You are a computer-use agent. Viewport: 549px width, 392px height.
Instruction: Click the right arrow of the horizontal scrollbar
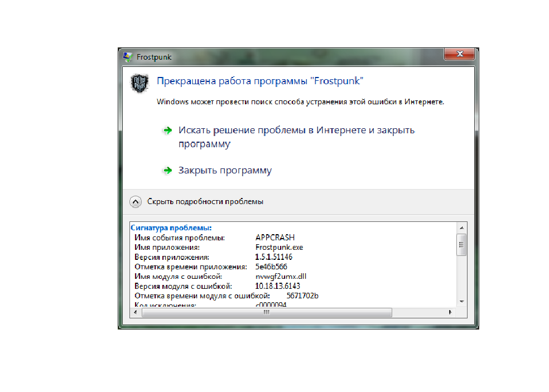(451, 313)
